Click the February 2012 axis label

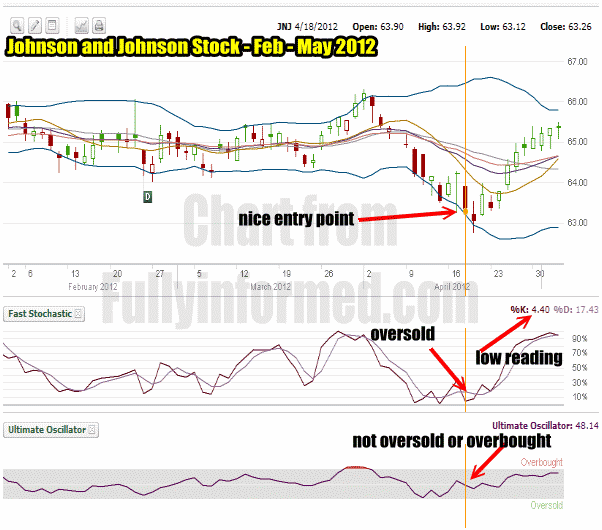[x=93, y=287]
